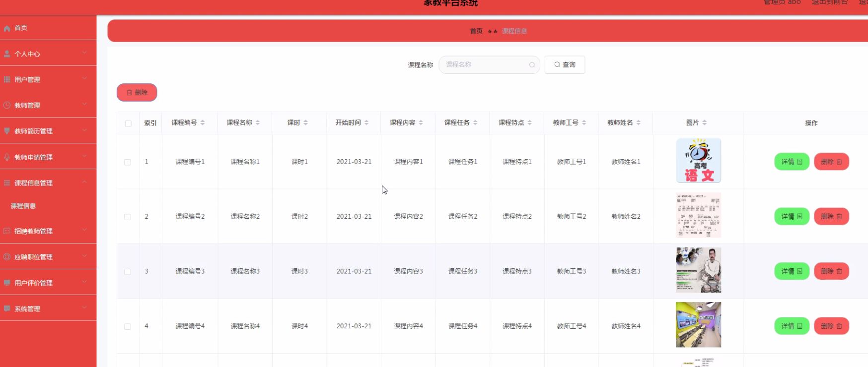Click the microphone icon beside 教师申请管理
Image resolution: width=868 pixels, height=367 pixels.
(x=7, y=157)
